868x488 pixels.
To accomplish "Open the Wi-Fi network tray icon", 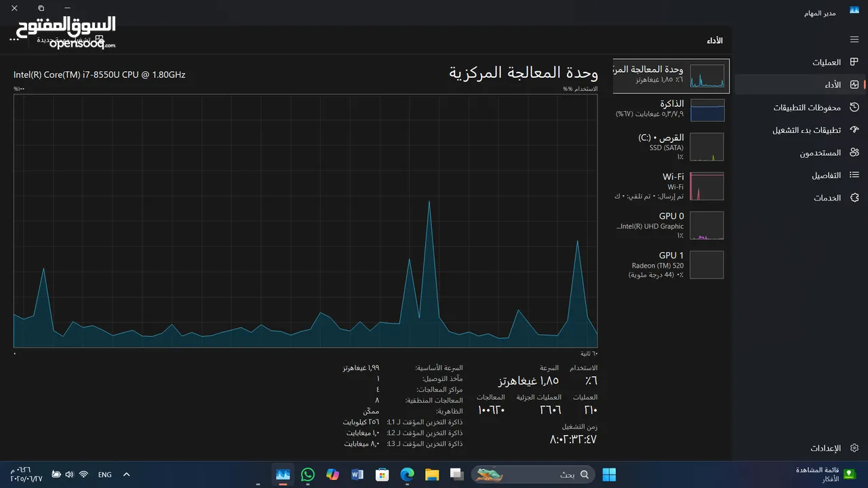I will click(x=83, y=474).
